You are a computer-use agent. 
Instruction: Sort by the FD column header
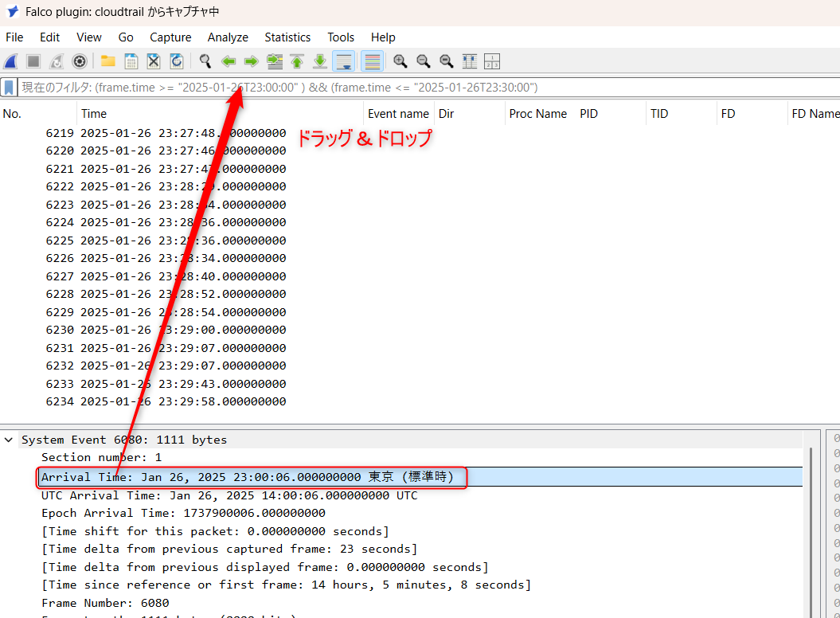[752, 114]
